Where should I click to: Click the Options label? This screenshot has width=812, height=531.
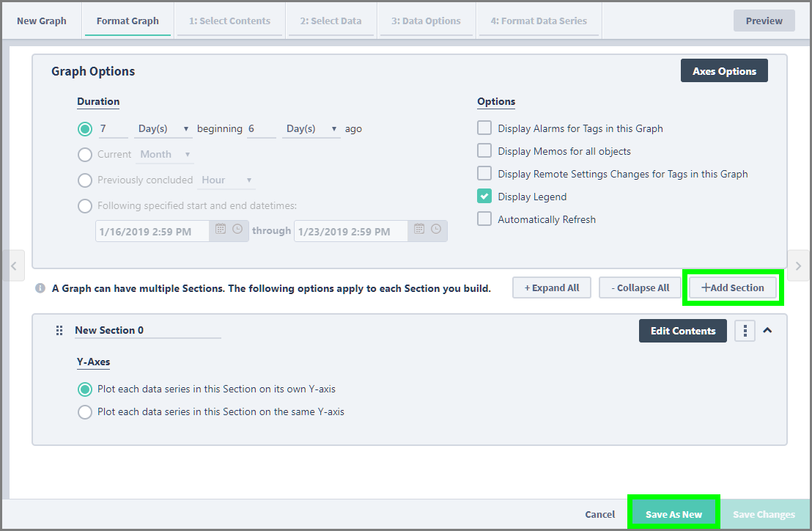(496, 101)
